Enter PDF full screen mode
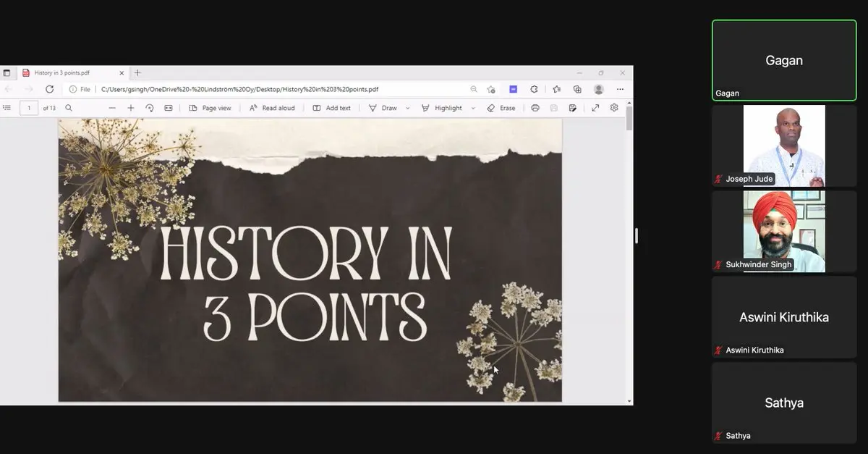868x454 pixels. [x=595, y=108]
